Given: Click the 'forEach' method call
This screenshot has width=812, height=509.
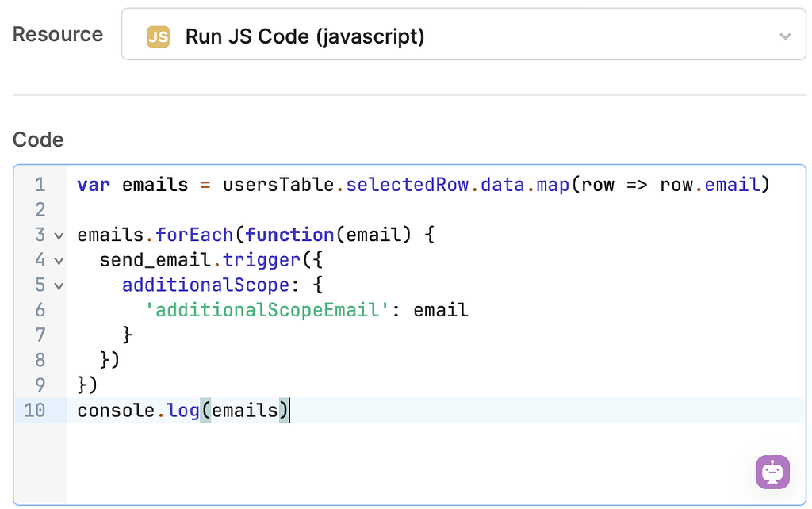Looking at the screenshot, I should point(194,235).
